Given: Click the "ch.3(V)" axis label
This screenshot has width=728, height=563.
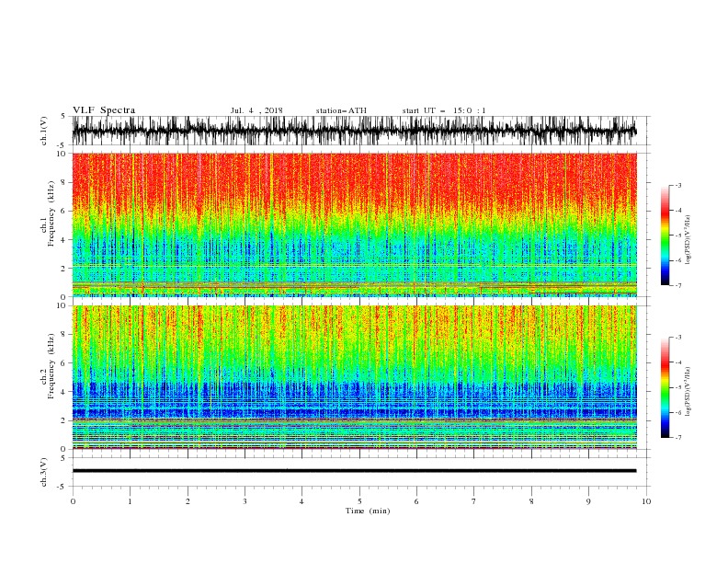Looking at the screenshot, I should click(x=44, y=472).
